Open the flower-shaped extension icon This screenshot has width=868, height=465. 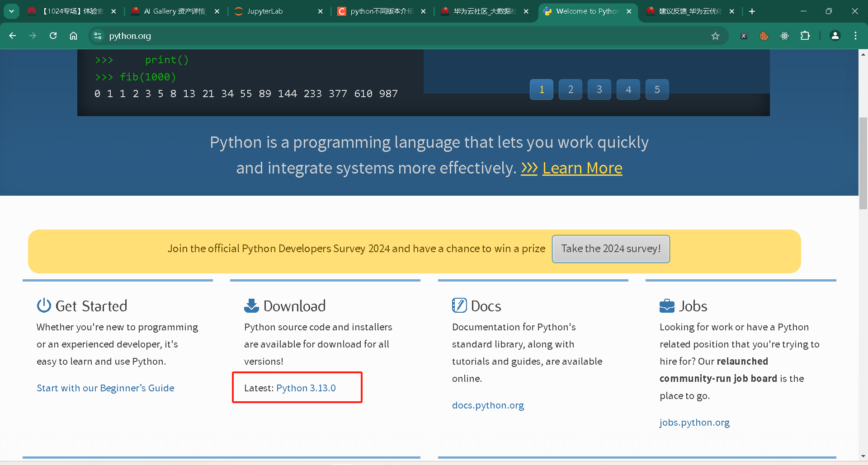click(x=784, y=36)
